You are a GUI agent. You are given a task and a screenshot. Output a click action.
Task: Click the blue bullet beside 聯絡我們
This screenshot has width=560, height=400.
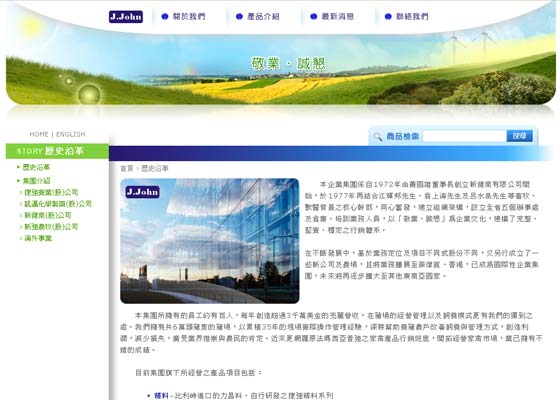click(x=388, y=16)
